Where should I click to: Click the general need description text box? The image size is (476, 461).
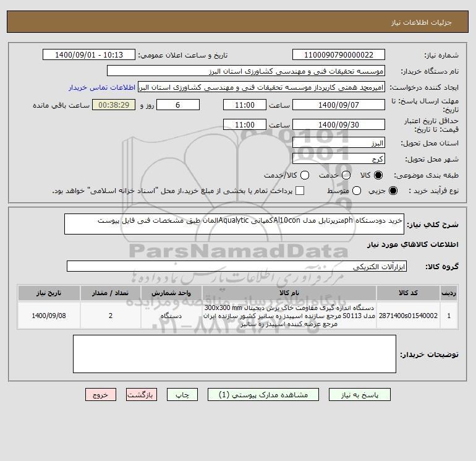[x=234, y=224]
